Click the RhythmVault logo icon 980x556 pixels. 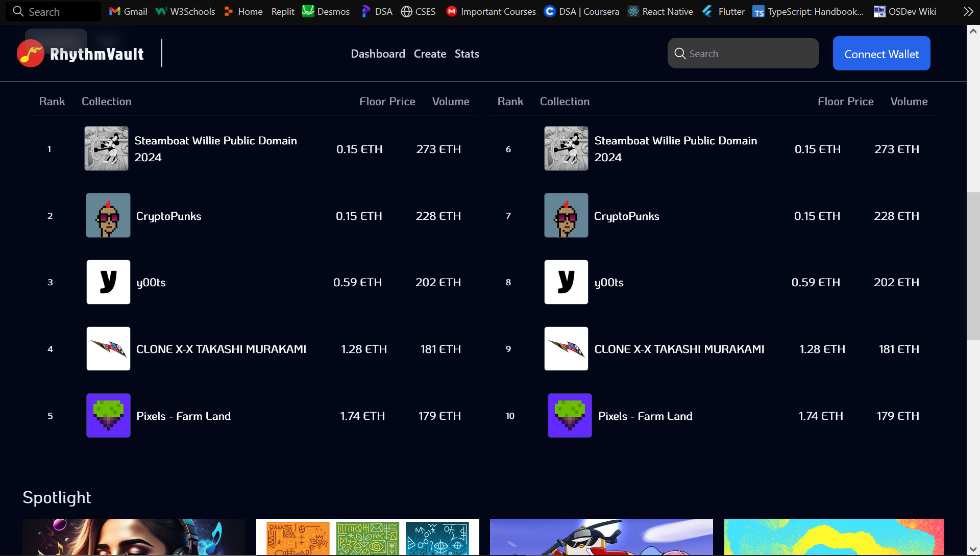pyautogui.click(x=31, y=54)
